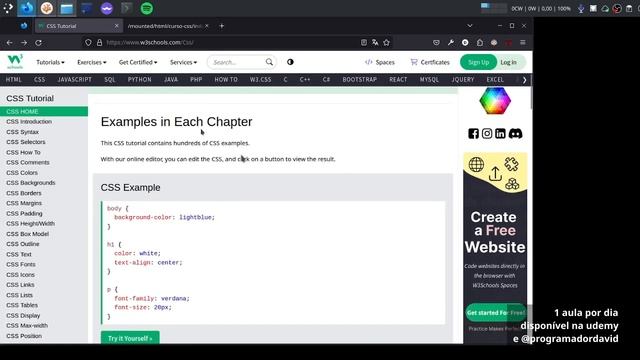The height and width of the screenshot is (360, 640).
Task: Click the Sign Up button
Action: 478,62
